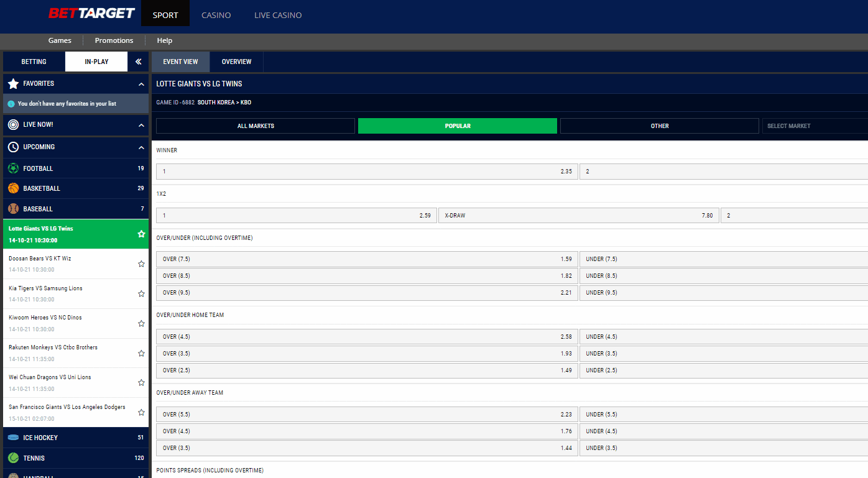Click the tennis ball icon
The image size is (868, 478).
[13, 458]
